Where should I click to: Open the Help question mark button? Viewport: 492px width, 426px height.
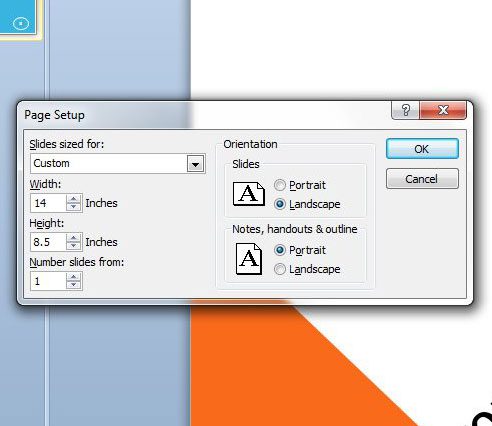point(405,110)
